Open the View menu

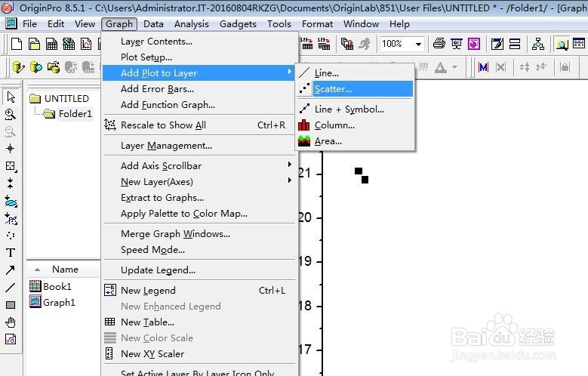pyautogui.click(x=85, y=24)
